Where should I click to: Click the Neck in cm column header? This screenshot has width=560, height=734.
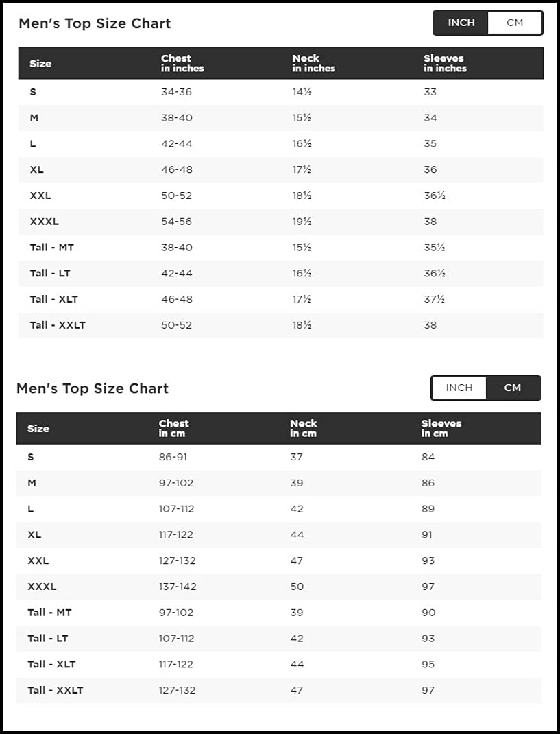(303, 428)
